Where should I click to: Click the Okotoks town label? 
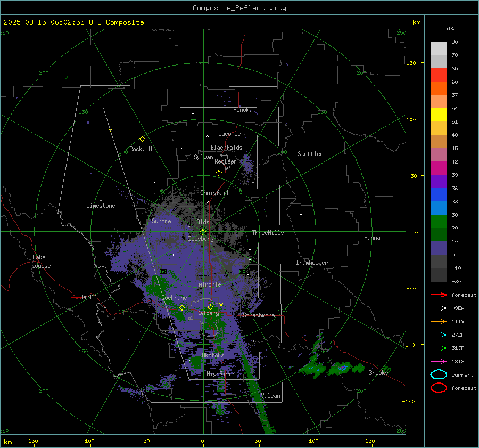pos(213,355)
